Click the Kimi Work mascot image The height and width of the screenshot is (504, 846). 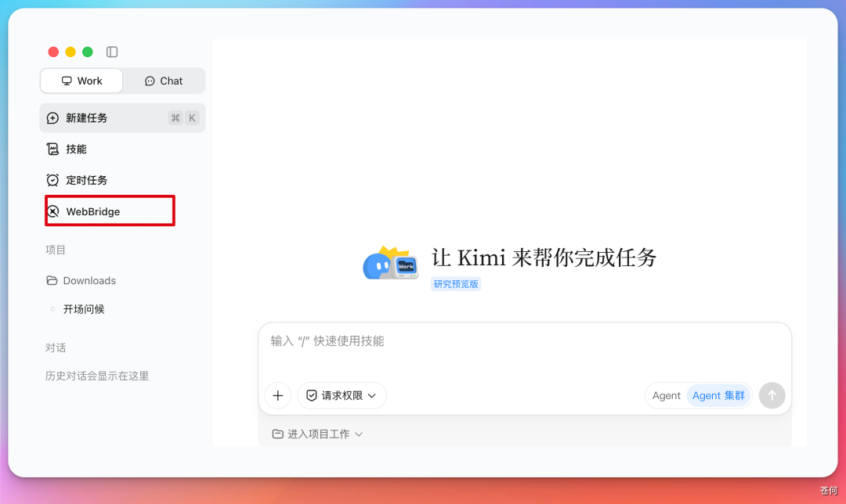[391, 264]
